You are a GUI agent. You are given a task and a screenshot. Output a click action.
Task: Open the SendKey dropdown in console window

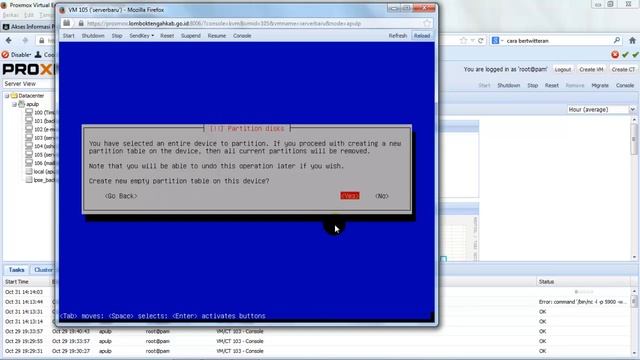[142, 36]
